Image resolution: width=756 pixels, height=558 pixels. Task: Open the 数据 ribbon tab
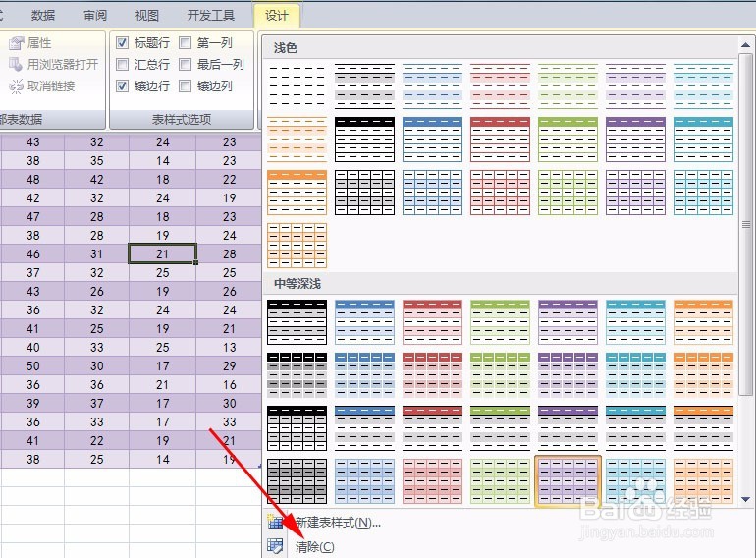click(43, 16)
